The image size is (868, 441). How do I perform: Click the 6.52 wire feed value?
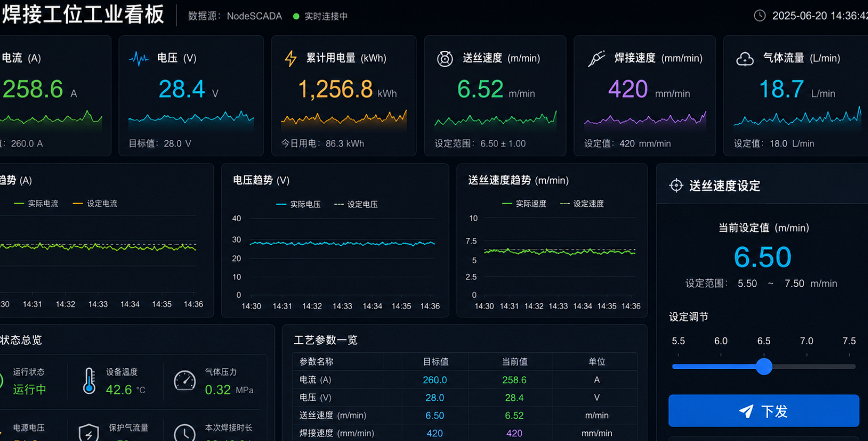click(x=480, y=89)
